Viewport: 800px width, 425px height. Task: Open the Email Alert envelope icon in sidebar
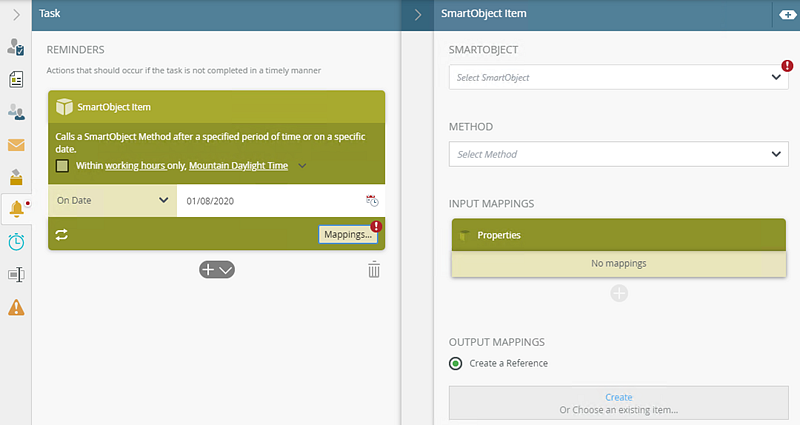tap(16, 145)
